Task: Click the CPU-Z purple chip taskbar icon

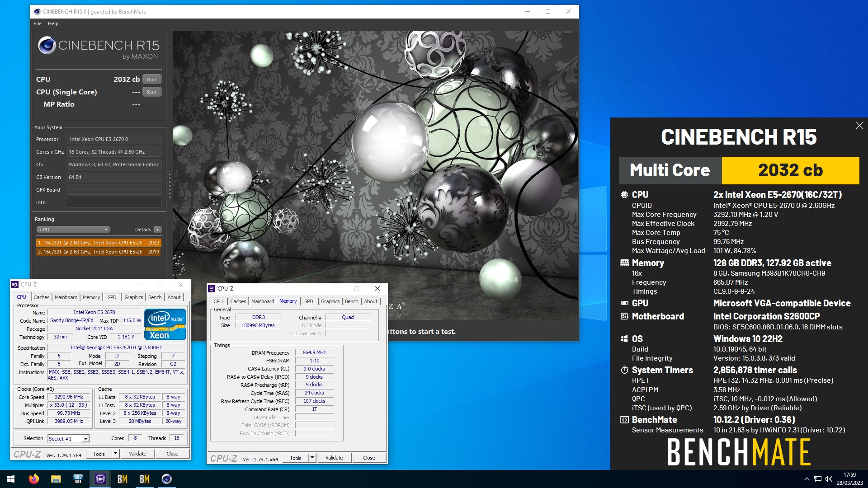Action: click(100, 479)
